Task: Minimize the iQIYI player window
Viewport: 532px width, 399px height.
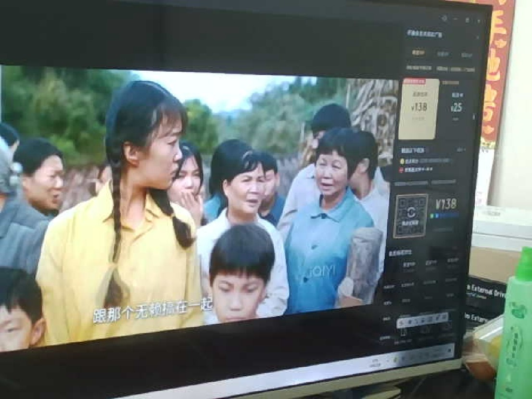Action: (456, 20)
